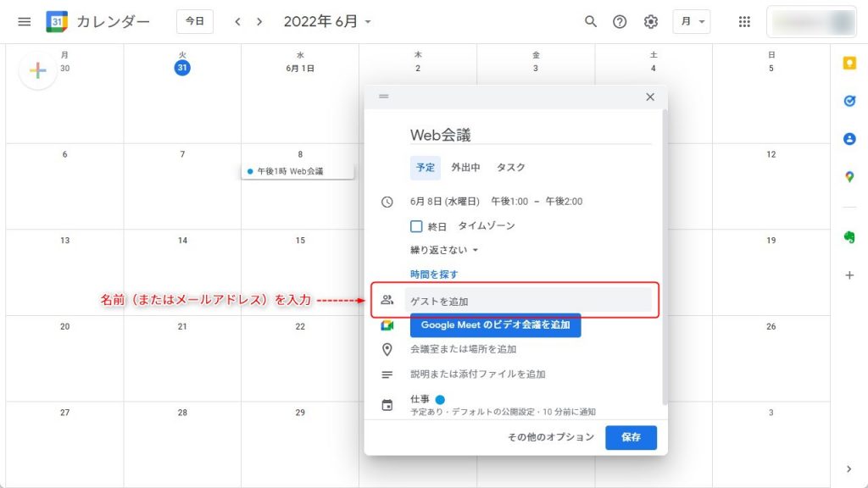Hide side panel chevron arrow

(x=849, y=469)
